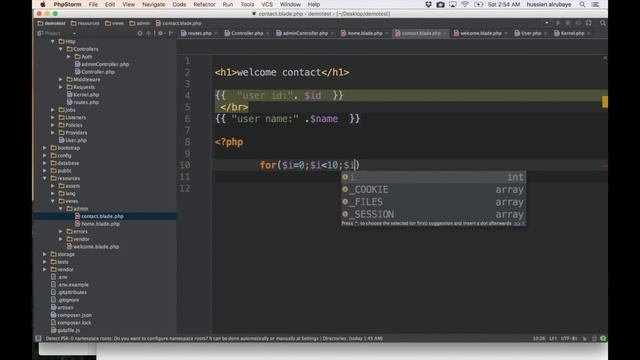Select User.php in project tree
Viewport: 640px width, 360px height.
click(73, 140)
